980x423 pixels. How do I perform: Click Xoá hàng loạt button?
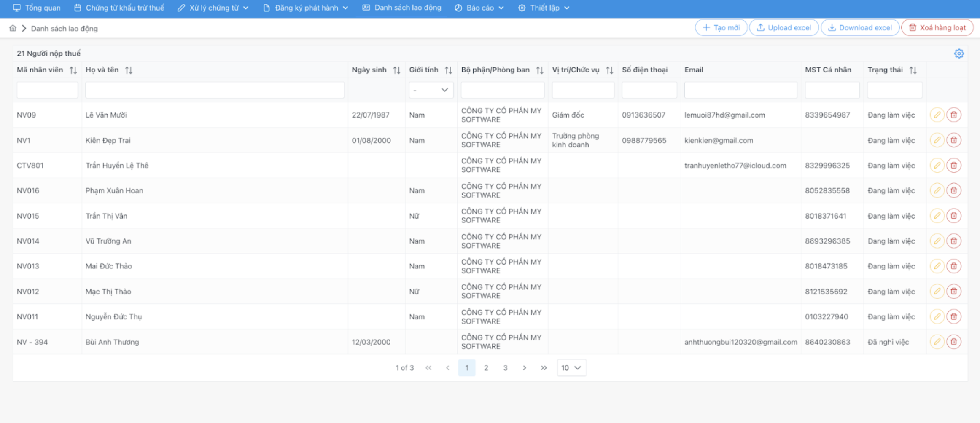click(x=937, y=28)
